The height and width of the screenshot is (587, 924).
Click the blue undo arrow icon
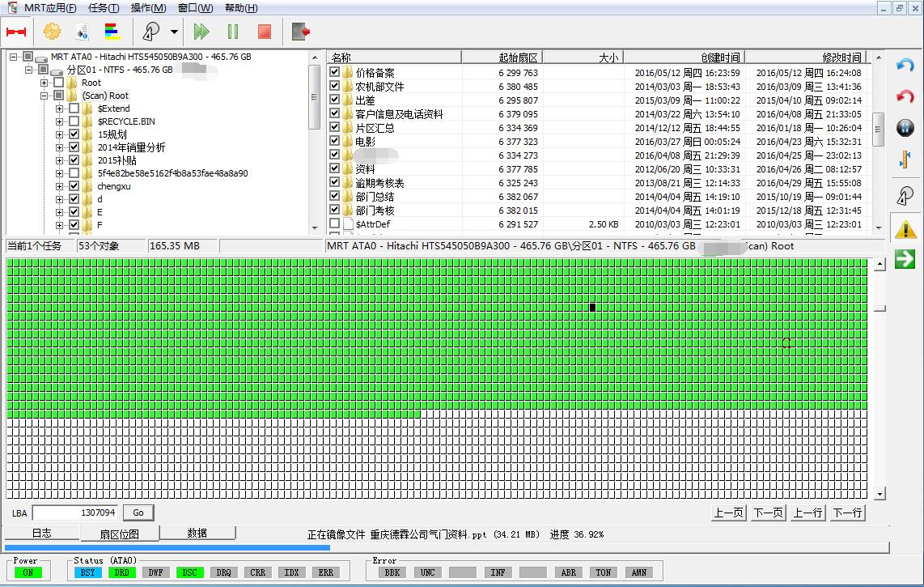[905, 66]
